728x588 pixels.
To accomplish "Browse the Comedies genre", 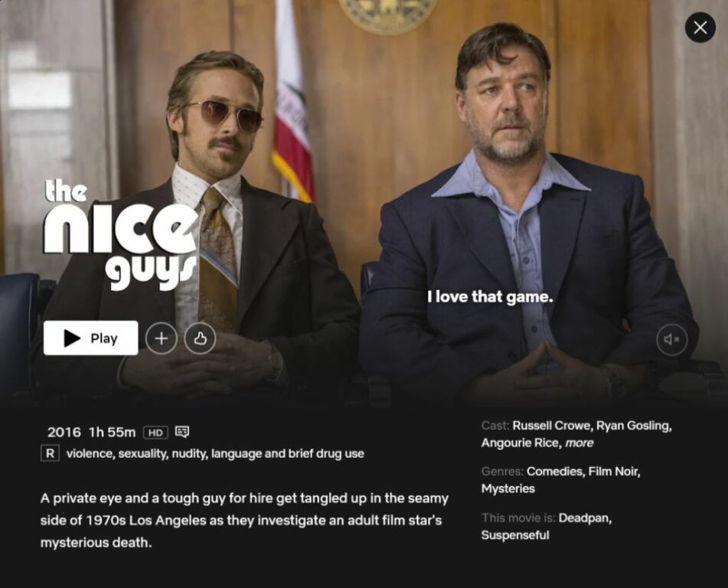I will coord(555,472).
